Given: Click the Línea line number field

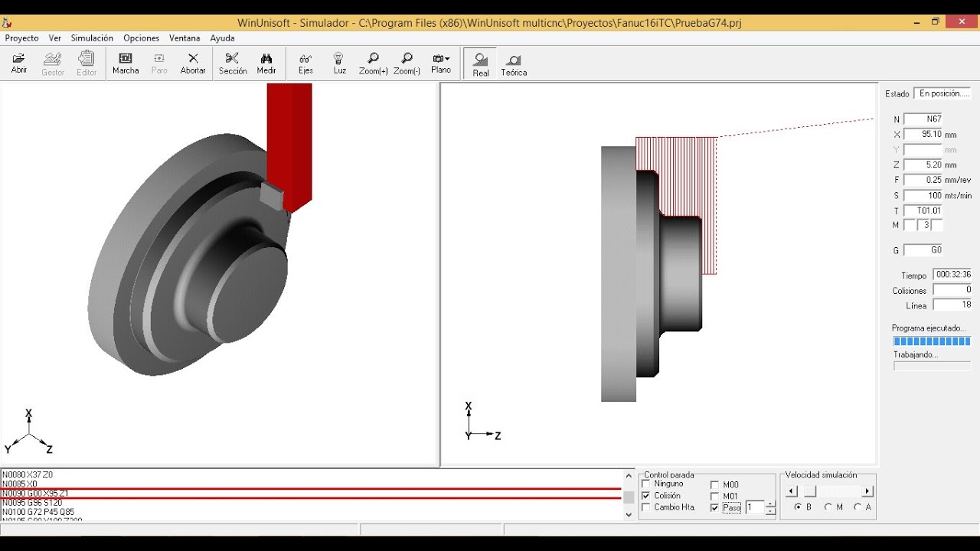Looking at the screenshot, I should [952, 305].
